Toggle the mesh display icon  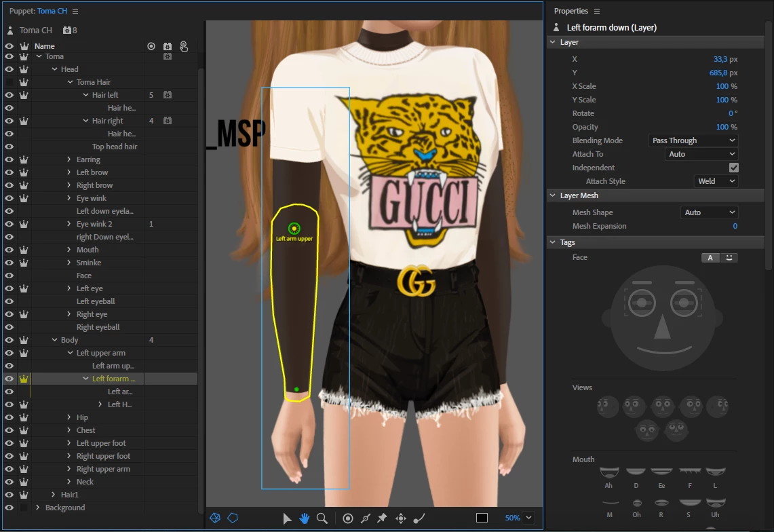tap(215, 518)
